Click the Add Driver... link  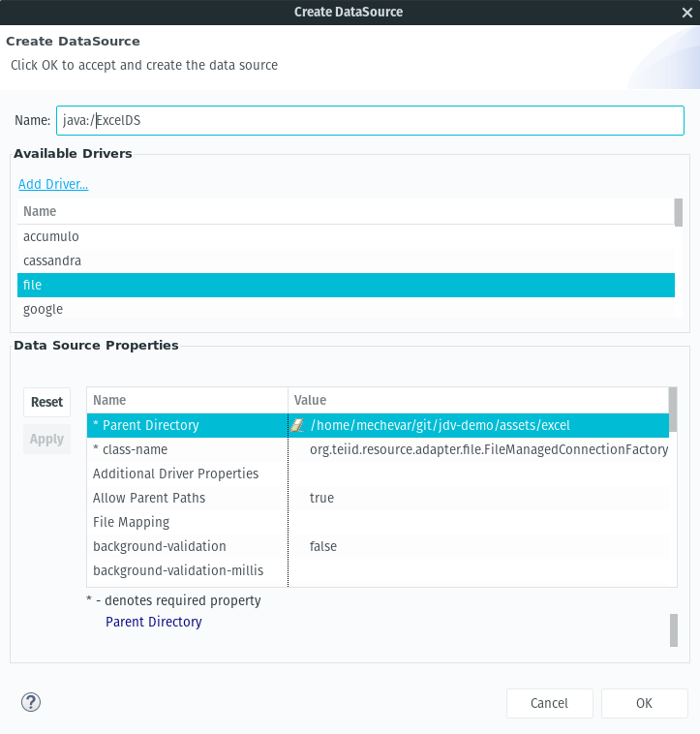(x=53, y=184)
